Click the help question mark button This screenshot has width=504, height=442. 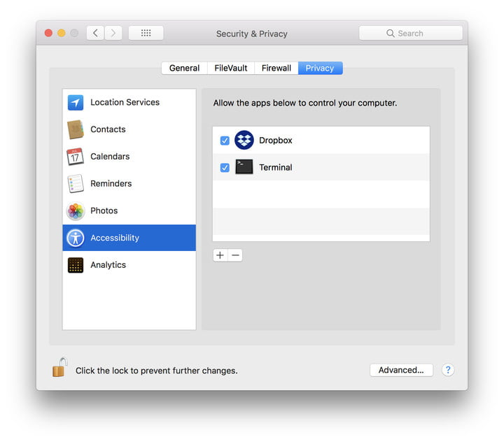point(448,370)
